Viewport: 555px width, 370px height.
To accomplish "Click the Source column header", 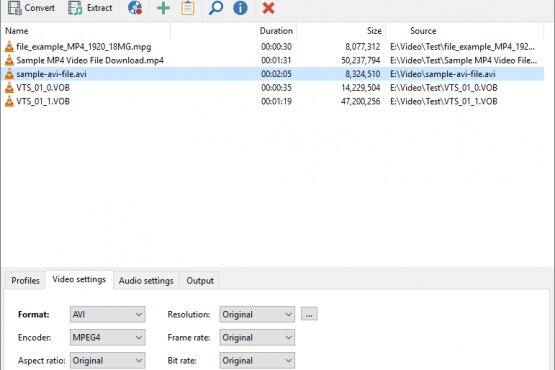I will [465, 31].
